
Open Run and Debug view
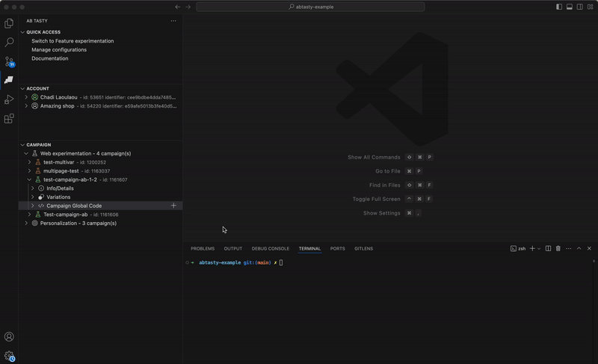point(9,99)
